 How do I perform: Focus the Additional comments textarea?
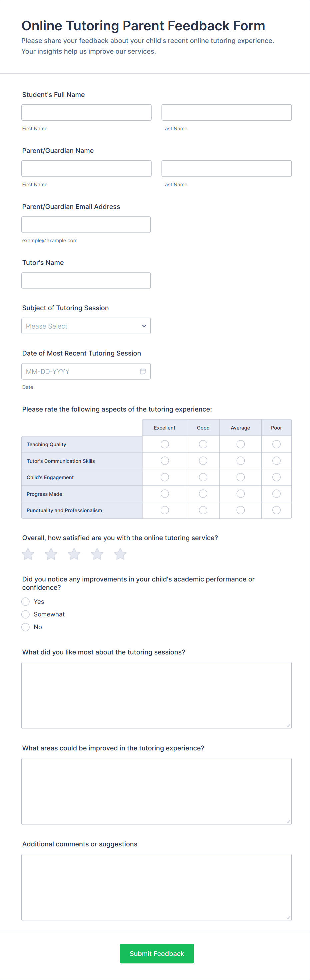click(x=156, y=887)
